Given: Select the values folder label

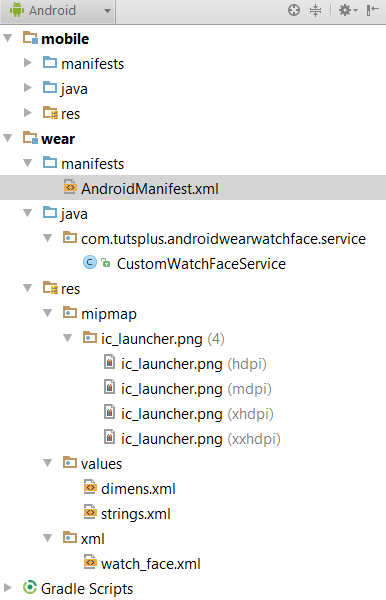Looking at the screenshot, I should pyautogui.click(x=101, y=464).
